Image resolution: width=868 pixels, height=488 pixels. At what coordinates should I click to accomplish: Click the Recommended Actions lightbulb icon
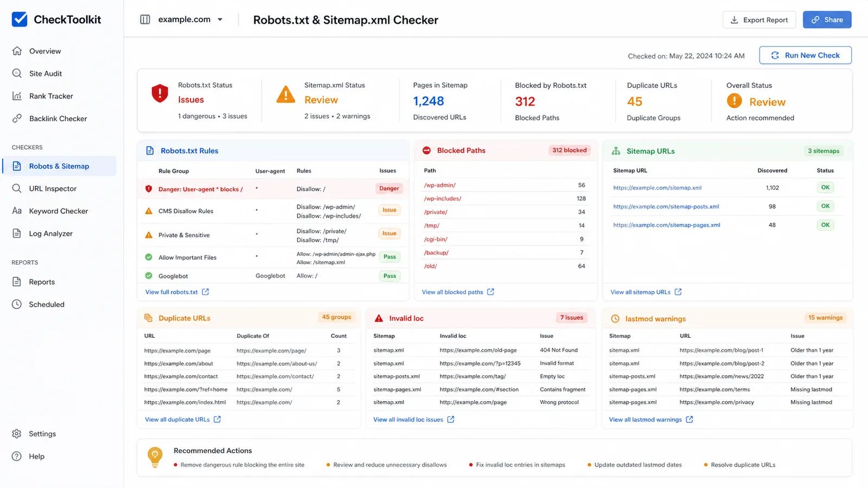[155, 457]
